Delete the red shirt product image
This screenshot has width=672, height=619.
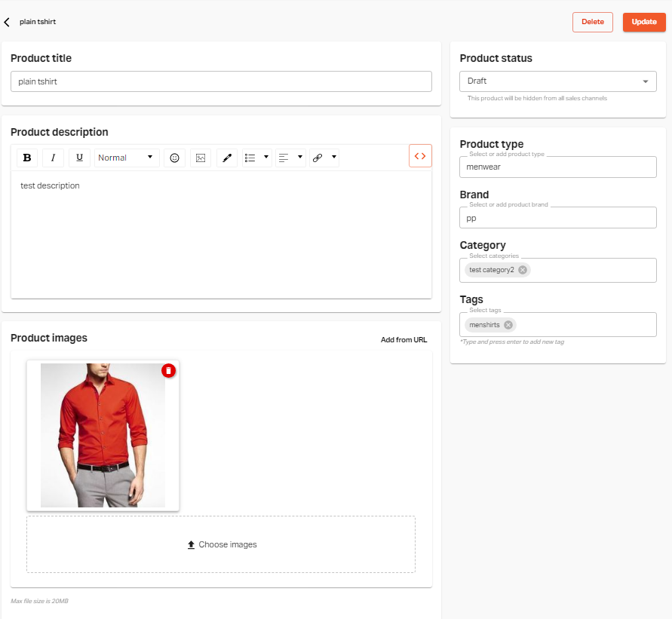(x=168, y=370)
